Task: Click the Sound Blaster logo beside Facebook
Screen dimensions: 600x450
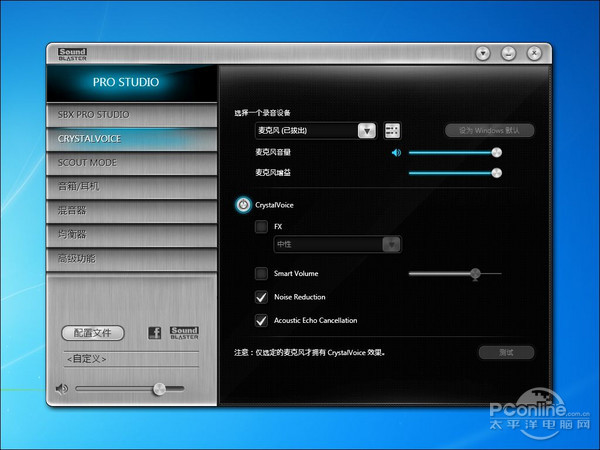Action: pyautogui.click(x=184, y=333)
